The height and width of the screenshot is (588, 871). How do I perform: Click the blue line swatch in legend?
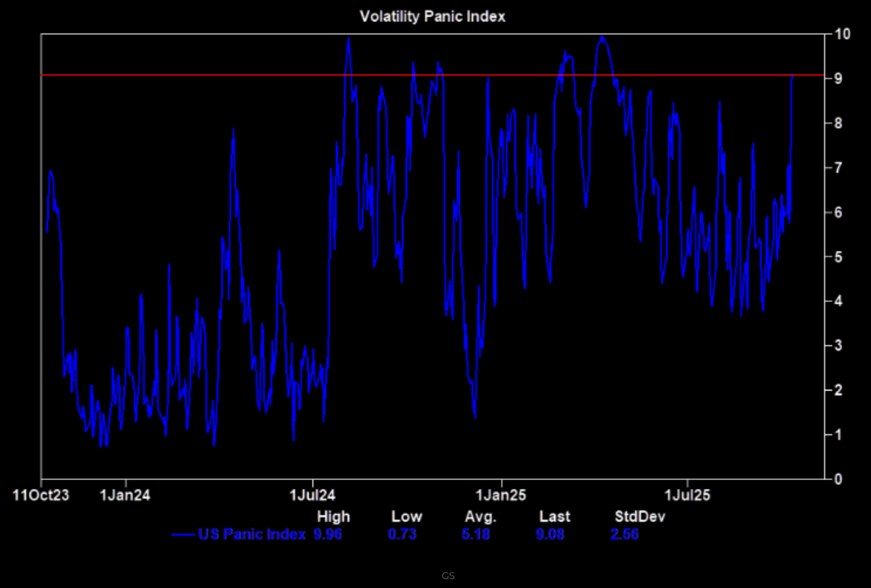[183, 535]
